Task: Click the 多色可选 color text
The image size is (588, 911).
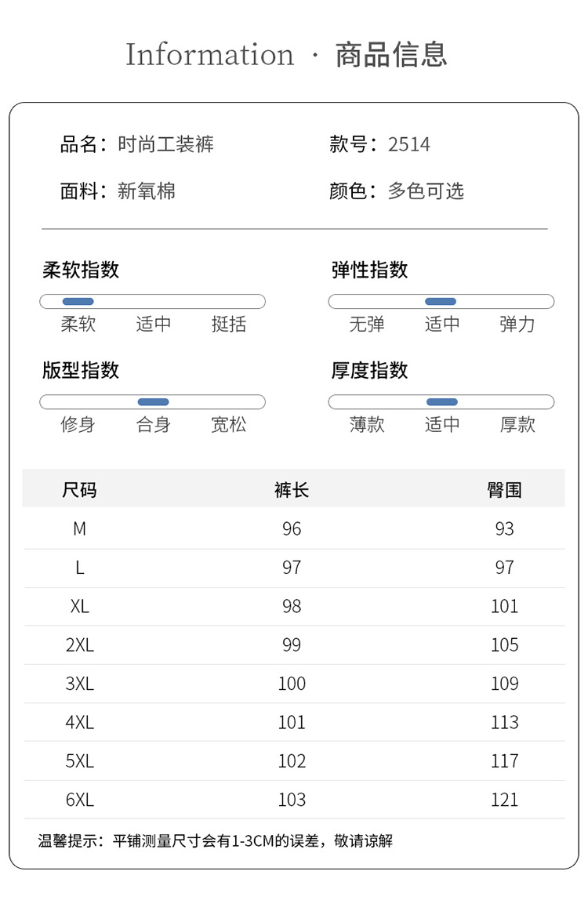Action: pos(426,191)
